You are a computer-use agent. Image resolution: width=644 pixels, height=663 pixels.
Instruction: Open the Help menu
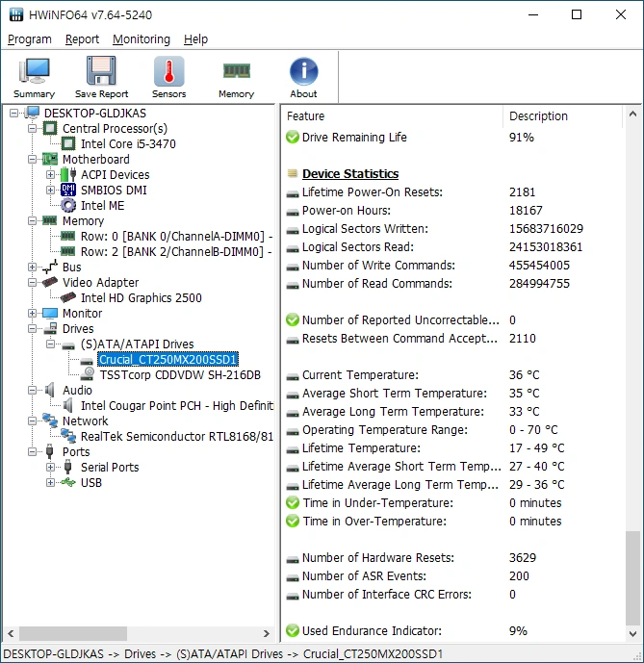click(x=195, y=39)
